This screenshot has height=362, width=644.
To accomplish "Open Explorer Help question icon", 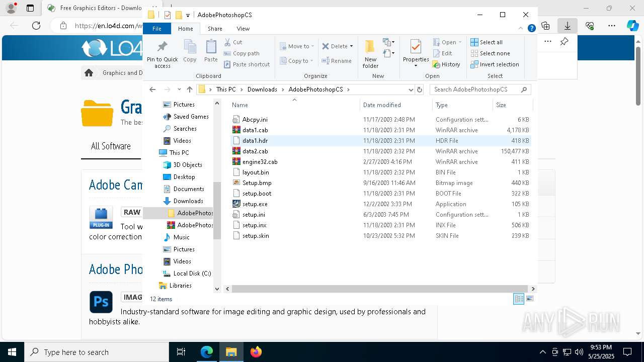I will coord(531,29).
